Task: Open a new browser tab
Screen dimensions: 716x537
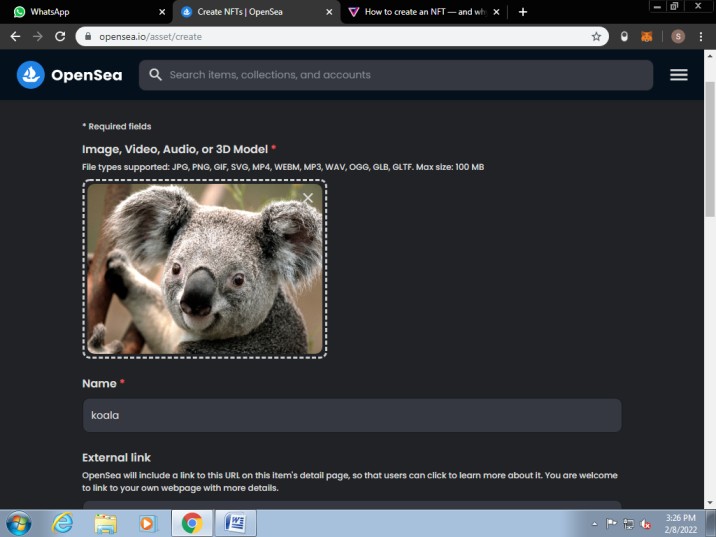Action: (x=522, y=12)
